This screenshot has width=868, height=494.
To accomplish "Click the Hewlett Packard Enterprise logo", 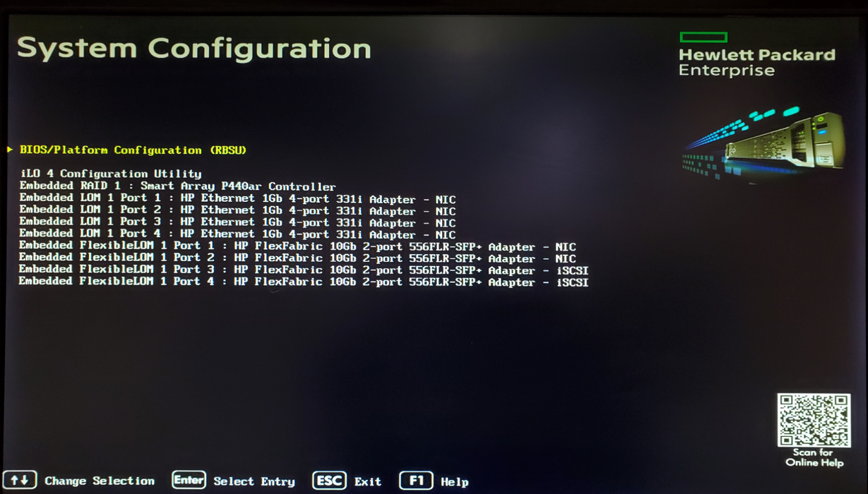I will (x=756, y=55).
